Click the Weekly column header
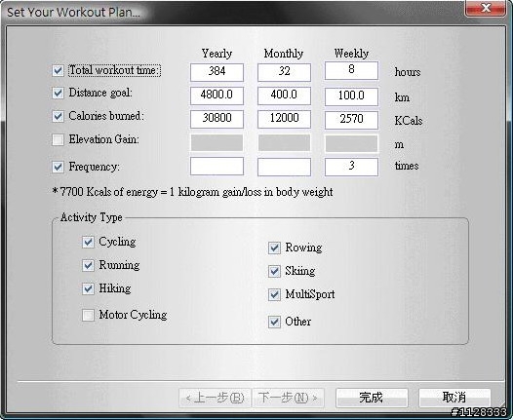Image resolution: width=513 pixels, height=420 pixels. [x=351, y=54]
